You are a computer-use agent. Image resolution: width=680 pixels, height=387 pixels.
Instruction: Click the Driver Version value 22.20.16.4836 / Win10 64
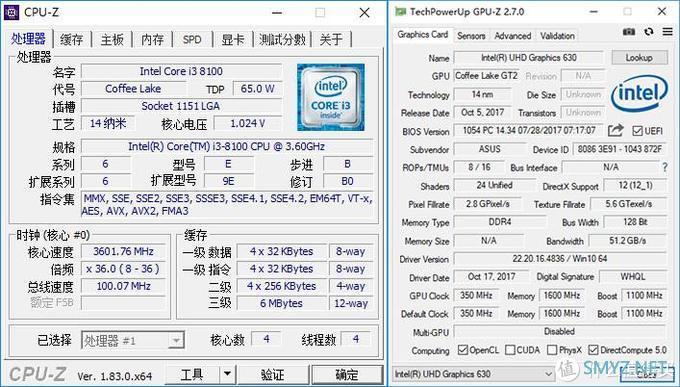560,259
